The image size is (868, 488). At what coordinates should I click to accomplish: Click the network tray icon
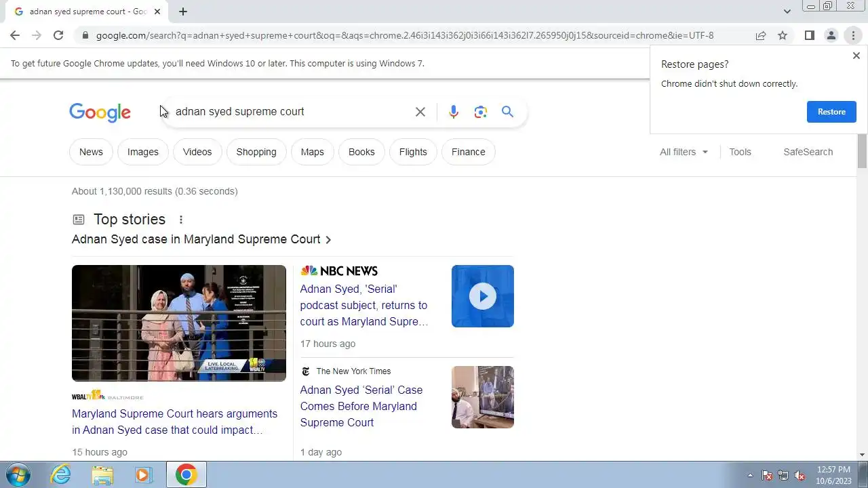[x=783, y=475]
